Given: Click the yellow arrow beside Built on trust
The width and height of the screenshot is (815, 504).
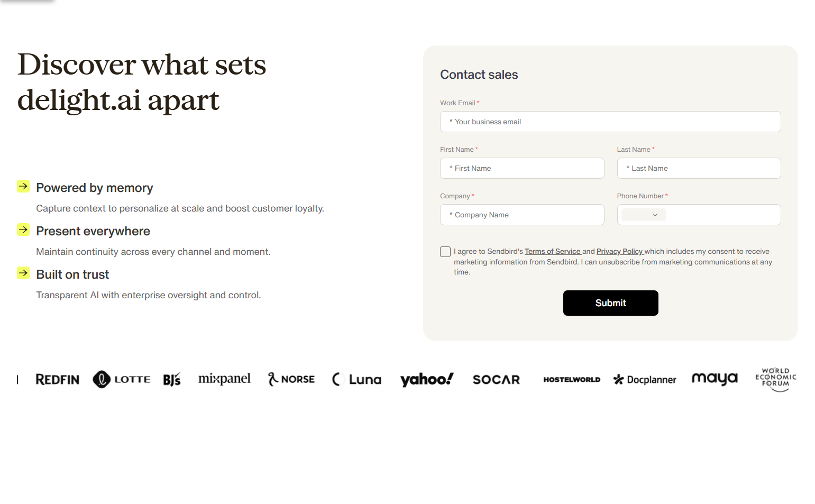Looking at the screenshot, I should point(23,273).
